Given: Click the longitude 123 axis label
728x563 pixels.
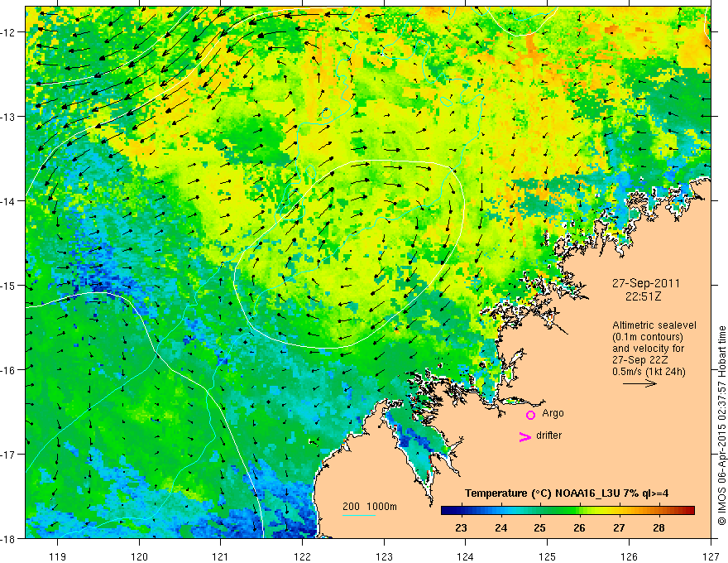Looking at the screenshot, I should pyautogui.click(x=384, y=556).
